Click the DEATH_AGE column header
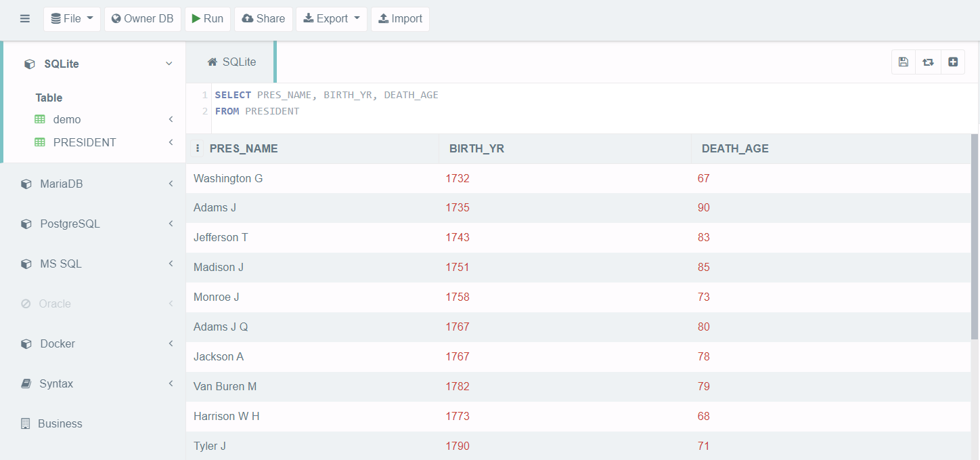 click(735, 148)
